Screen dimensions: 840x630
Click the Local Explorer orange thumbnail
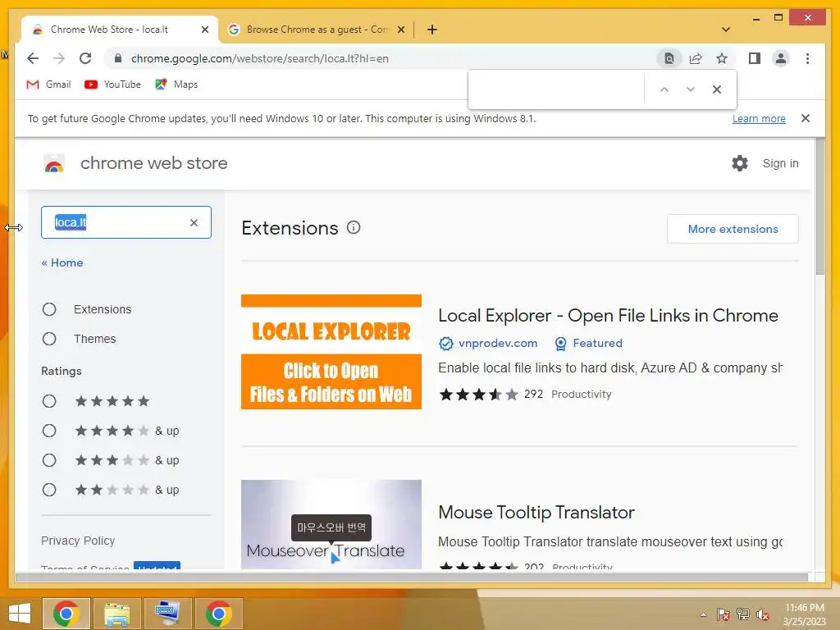pyautogui.click(x=331, y=352)
